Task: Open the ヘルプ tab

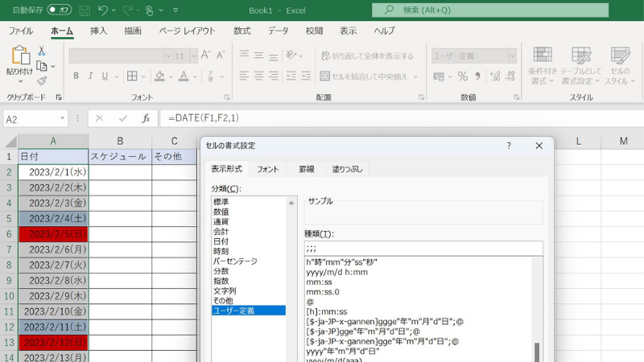Action: pyautogui.click(x=384, y=31)
